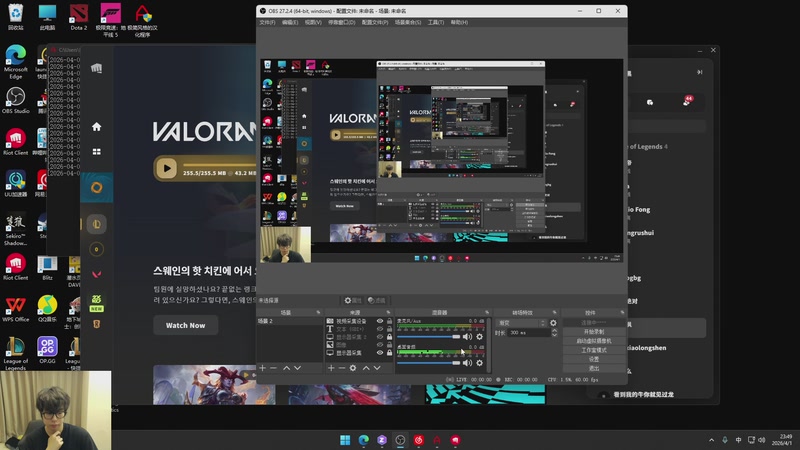Open the source 属性 properties button above docks
The height and width of the screenshot is (450, 800).
tap(353, 301)
